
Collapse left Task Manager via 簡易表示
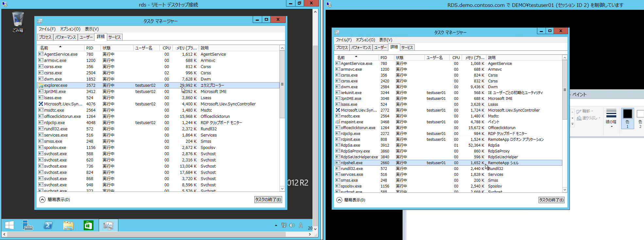coord(55,199)
